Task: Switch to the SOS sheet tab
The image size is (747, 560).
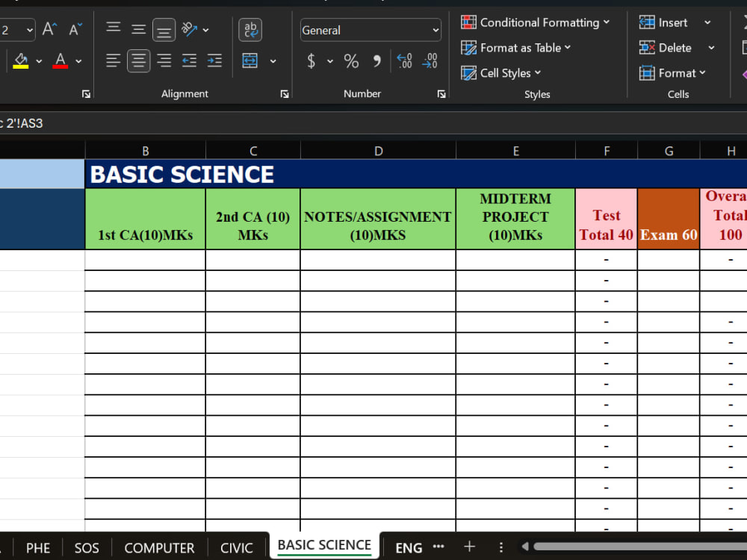Action: [87, 548]
